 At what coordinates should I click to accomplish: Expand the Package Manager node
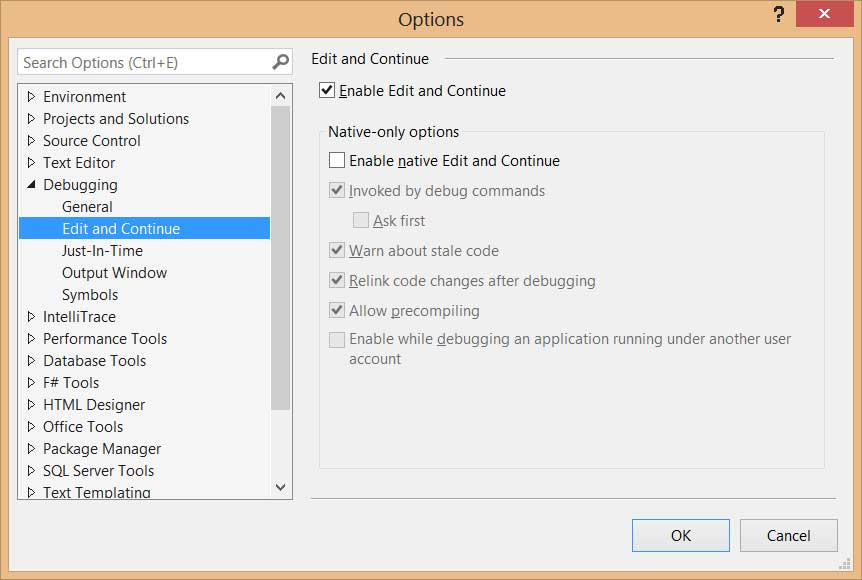pos(31,449)
